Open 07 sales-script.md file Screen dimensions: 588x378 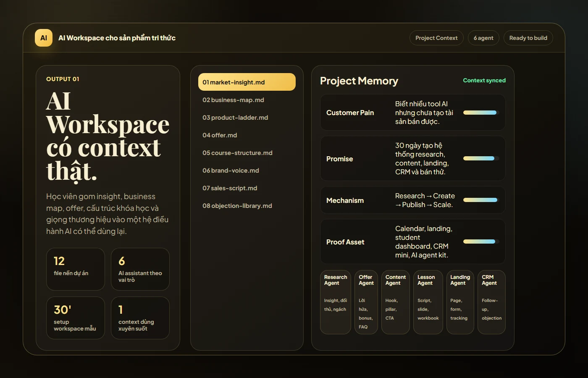tap(247, 188)
